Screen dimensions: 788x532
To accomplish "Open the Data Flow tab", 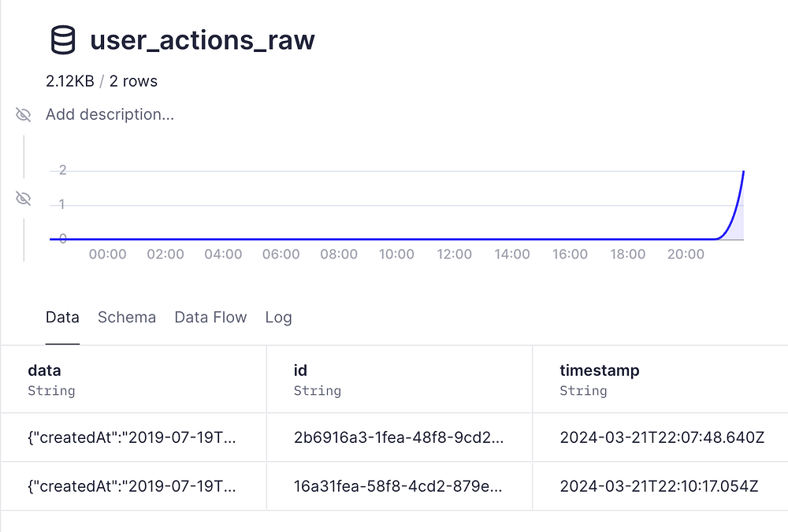I will [x=210, y=318].
